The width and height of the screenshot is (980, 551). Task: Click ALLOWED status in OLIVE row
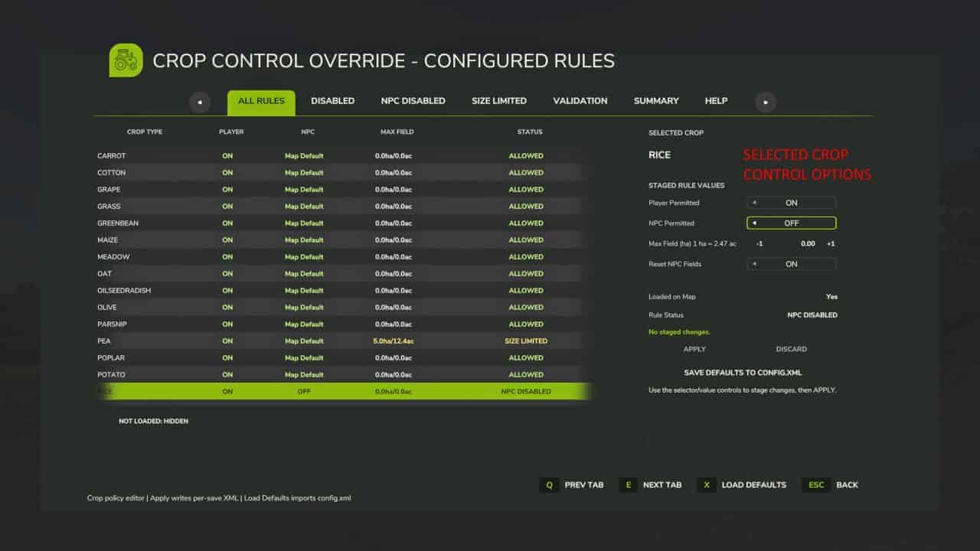click(x=526, y=308)
